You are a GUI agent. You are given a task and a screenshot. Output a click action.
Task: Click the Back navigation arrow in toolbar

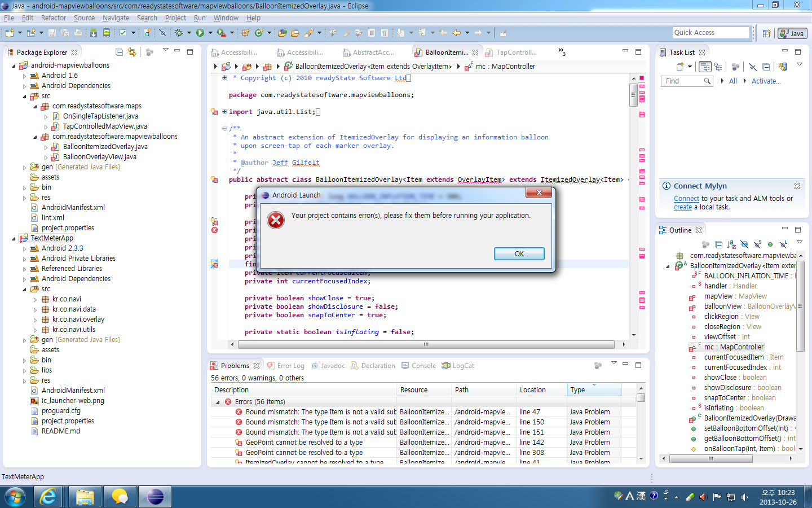pos(457,33)
